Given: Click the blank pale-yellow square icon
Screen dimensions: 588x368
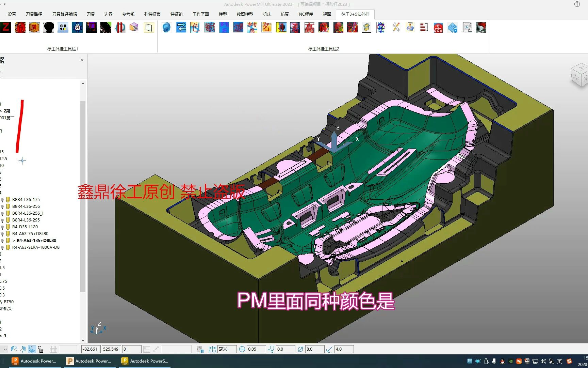Looking at the screenshot, I should (149, 27).
